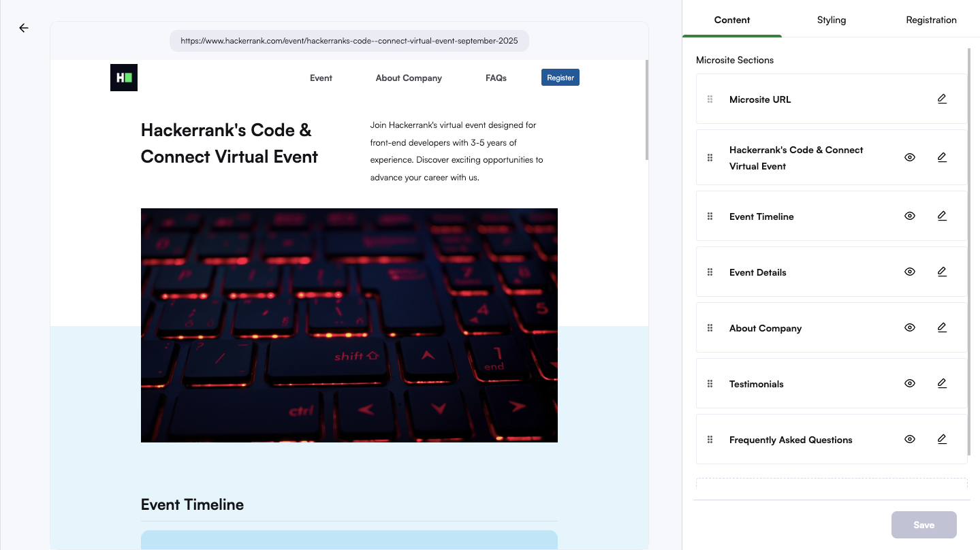Screen dimensions: 980x550
Task: Click the HackerRank logo in preview
Action: click(x=124, y=78)
